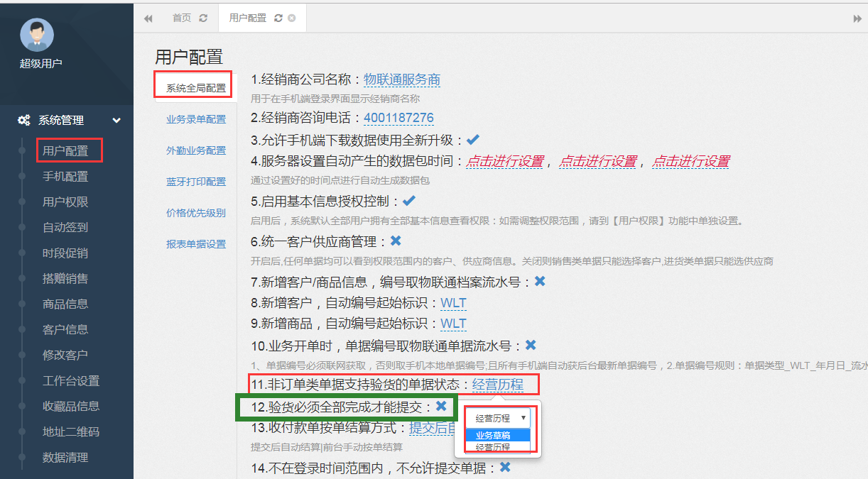Click the tab bar left double-arrow
Image resolution: width=868 pixels, height=479 pixels.
point(148,18)
